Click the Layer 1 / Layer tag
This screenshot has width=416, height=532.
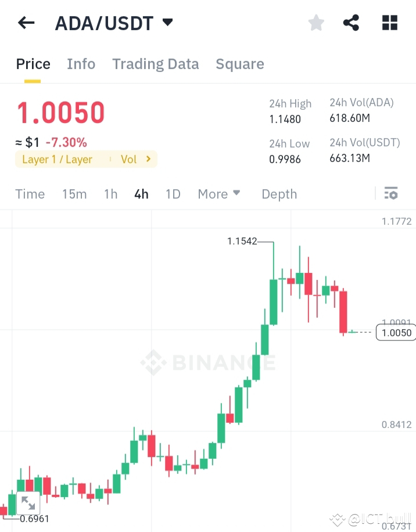(x=58, y=159)
